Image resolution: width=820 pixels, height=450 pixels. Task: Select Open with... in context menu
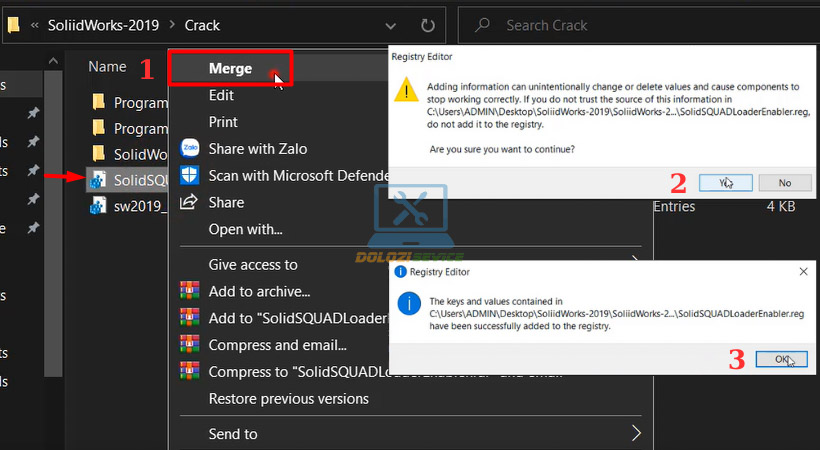pos(245,229)
